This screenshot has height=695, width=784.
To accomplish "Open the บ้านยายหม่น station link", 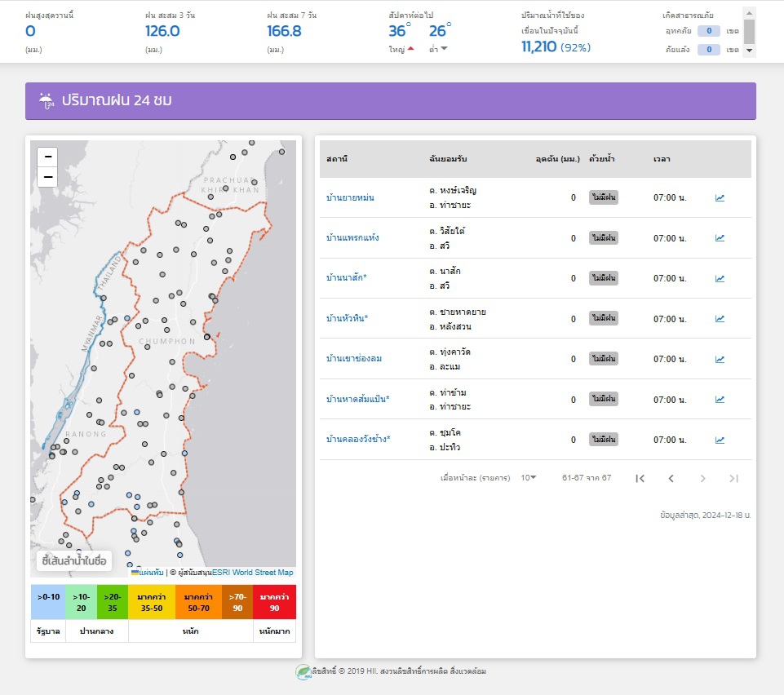I will (x=350, y=197).
